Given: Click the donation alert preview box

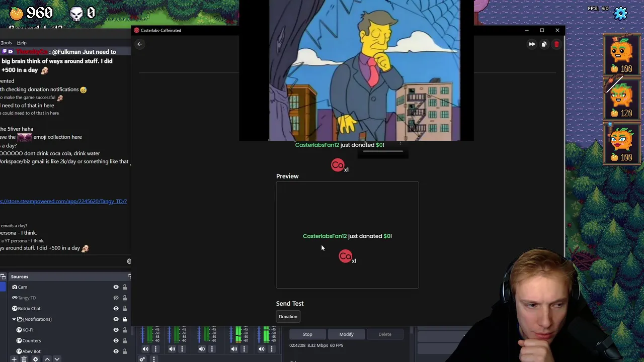Looking at the screenshot, I should click(347, 235).
